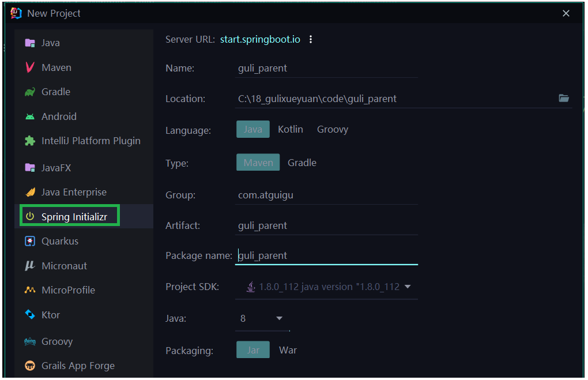588x380 pixels.
Task: Select IntelliJ Platform Plugin entry
Action: coord(84,141)
